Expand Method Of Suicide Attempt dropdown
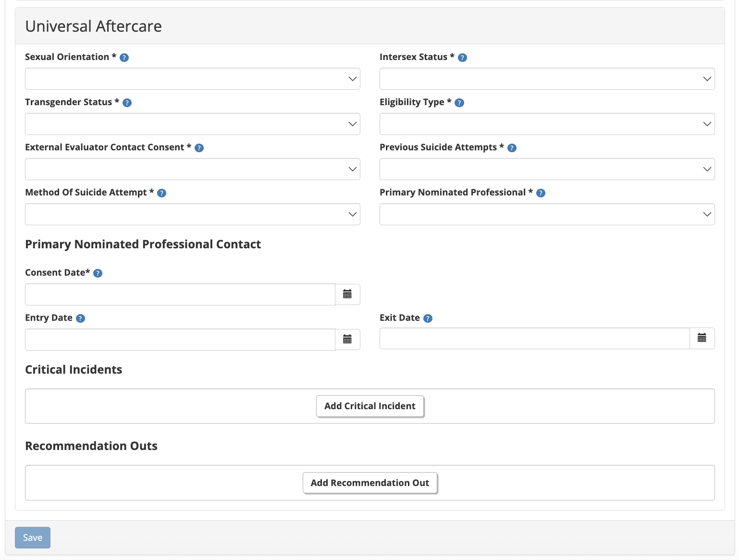 [x=192, y=214]
